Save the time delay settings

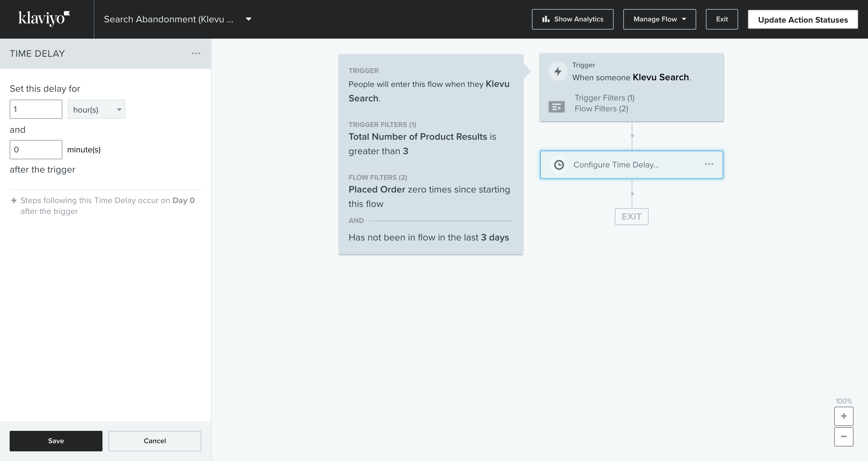56,441
